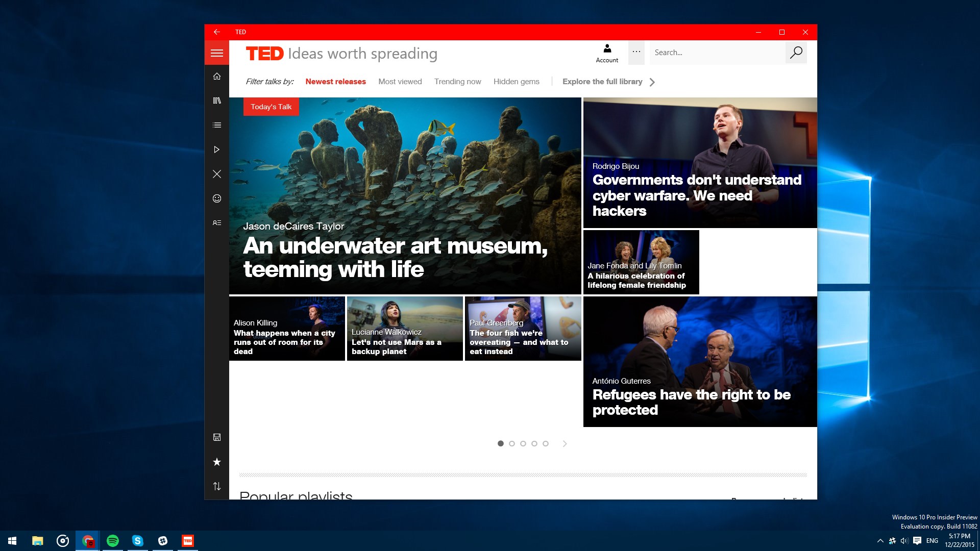Viewport: 980px width, 551px height.
Task: Open An underwater art museum talk
Action: pos(405,196)
